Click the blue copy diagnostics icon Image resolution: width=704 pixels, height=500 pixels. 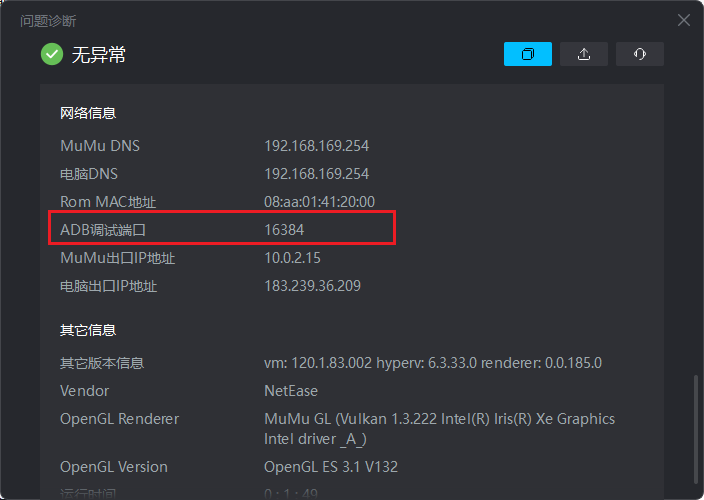click(528, 54)
